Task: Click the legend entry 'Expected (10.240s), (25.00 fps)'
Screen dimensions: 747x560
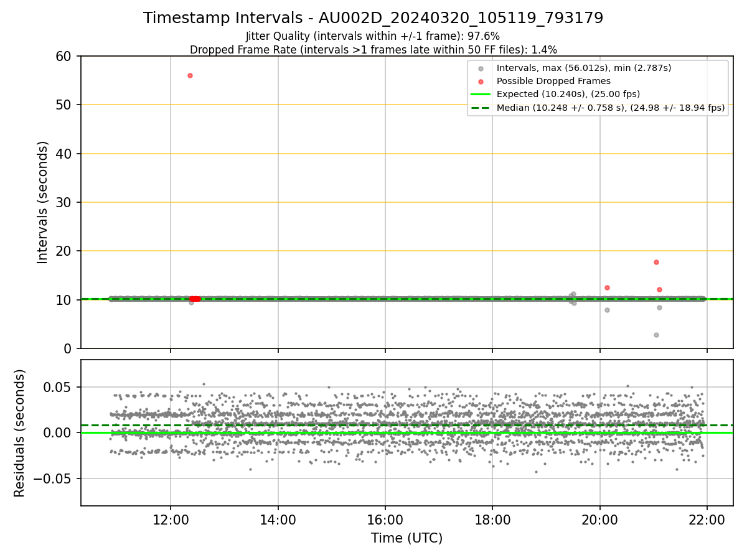Action: click(568, 95)
